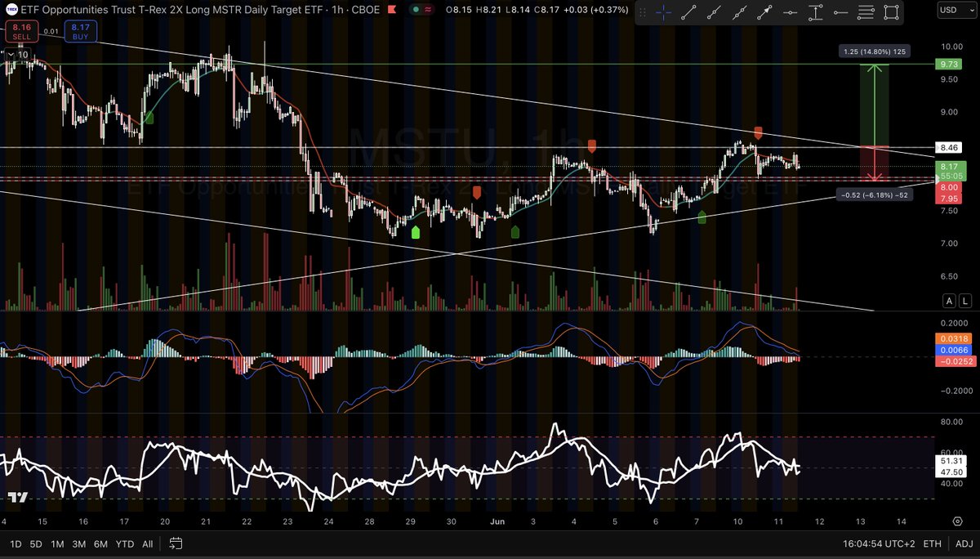Toggle the ETH extended hours session

932,543
